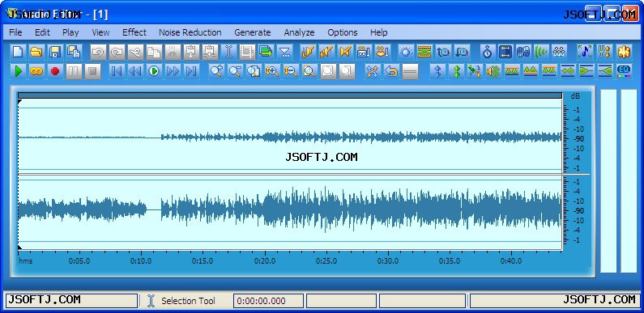Image resolution: width=644 pixels, height=313 pixels.
Task: Open the Edit menu
Action: 42,32
